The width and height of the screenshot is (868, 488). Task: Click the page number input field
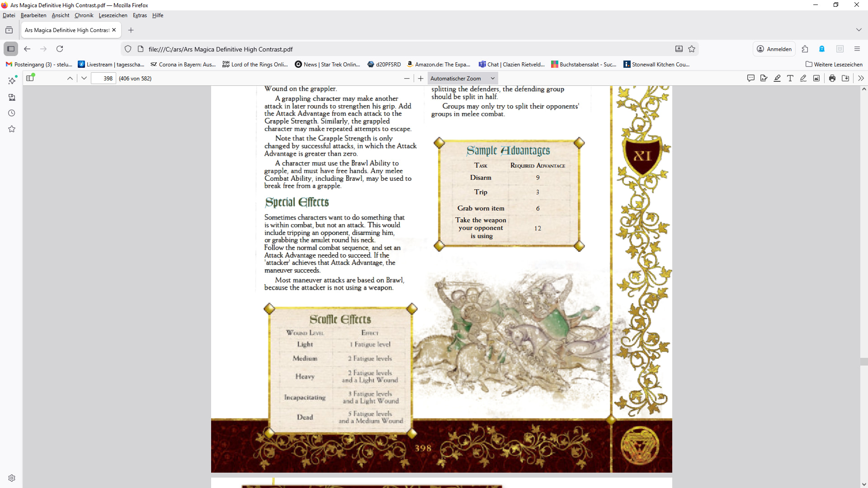pyautogui.click(x=104, y=78)
